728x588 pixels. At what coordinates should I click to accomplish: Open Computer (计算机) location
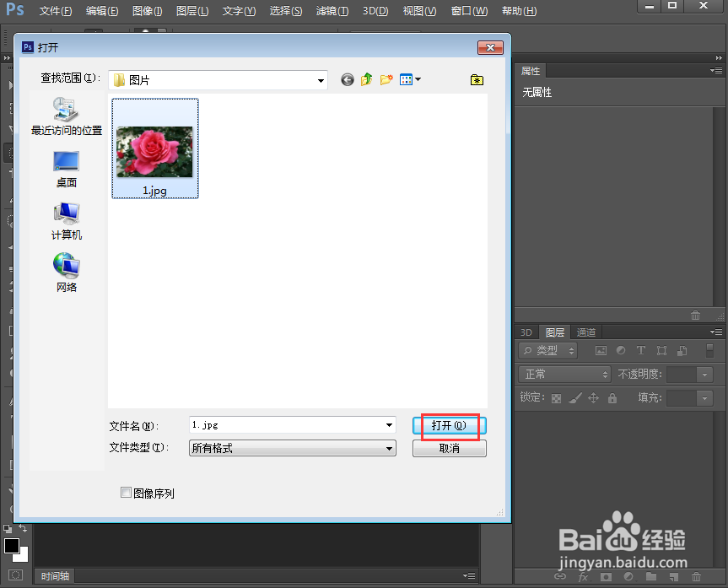(x=67, y=222)
